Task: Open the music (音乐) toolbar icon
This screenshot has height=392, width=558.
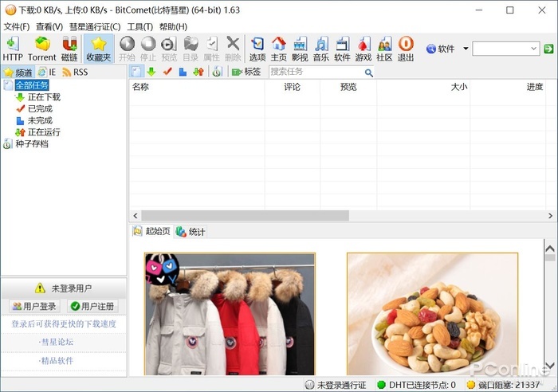Action: pos(320,49)
